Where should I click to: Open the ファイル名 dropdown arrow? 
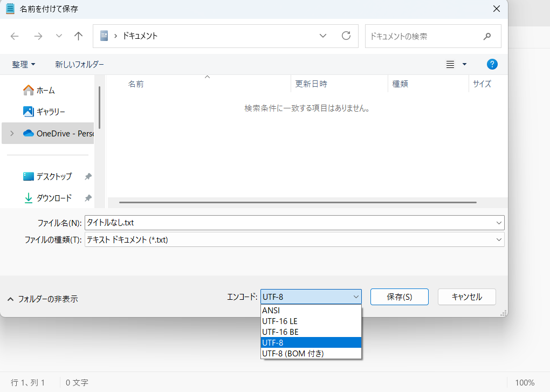click(x=499, y=223)
